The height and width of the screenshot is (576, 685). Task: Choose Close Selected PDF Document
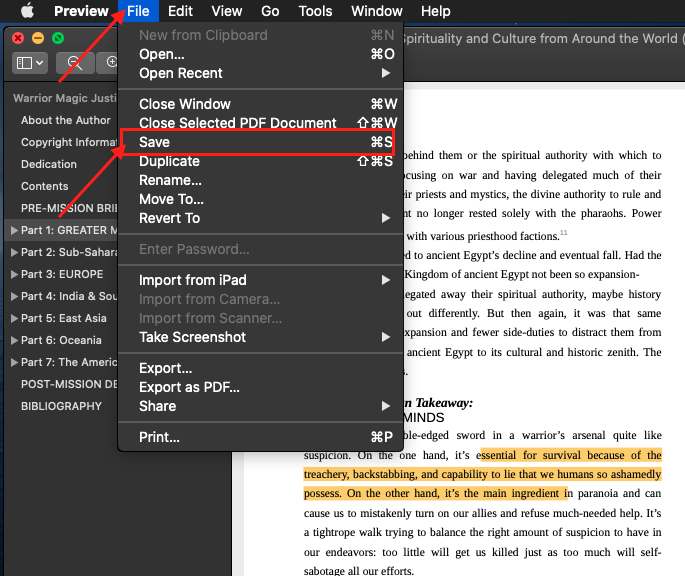(260, 123)
